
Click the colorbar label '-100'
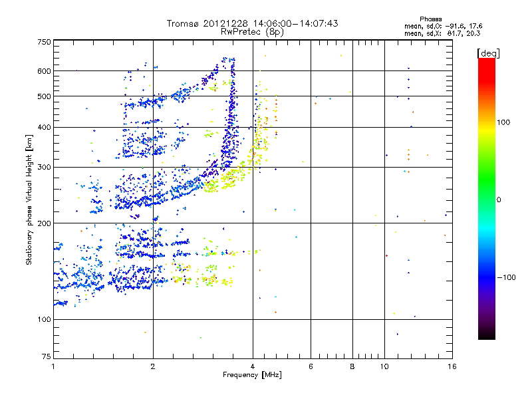[x=507, y=277]
